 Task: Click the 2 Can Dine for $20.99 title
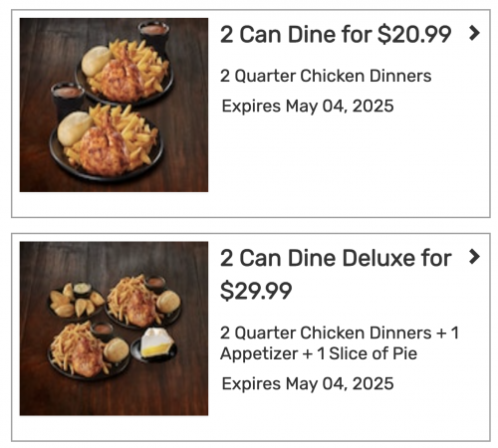coord(336,34)
